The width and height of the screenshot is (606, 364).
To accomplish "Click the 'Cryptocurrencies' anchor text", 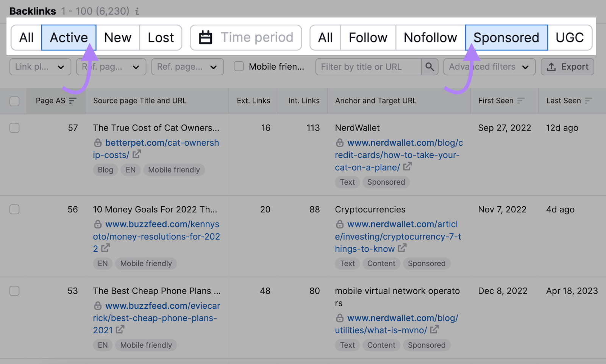I will [x=370, y=209].
